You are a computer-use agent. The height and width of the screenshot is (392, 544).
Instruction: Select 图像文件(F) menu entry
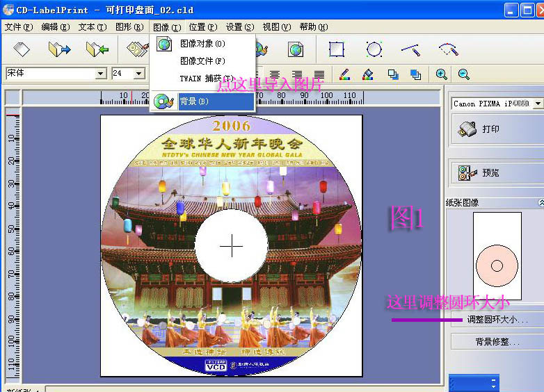coord(202,61)
